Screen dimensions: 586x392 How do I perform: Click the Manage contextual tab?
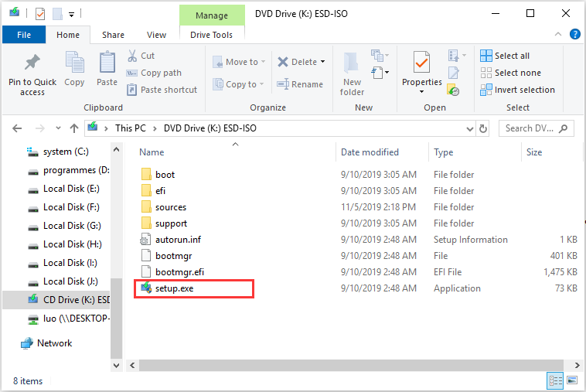(x=212, y=15)
